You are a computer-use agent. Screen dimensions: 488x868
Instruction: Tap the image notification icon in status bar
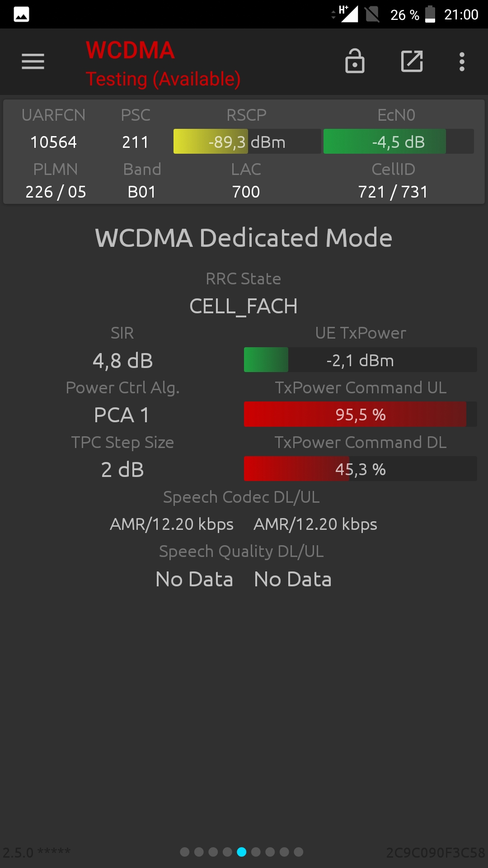click(x=21, y=14)
